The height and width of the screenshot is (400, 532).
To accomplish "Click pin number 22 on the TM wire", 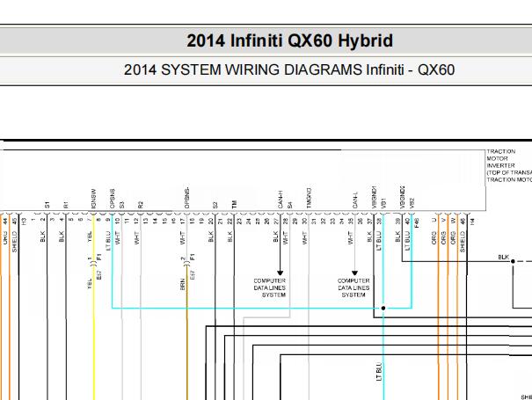I will coord(230,222).
